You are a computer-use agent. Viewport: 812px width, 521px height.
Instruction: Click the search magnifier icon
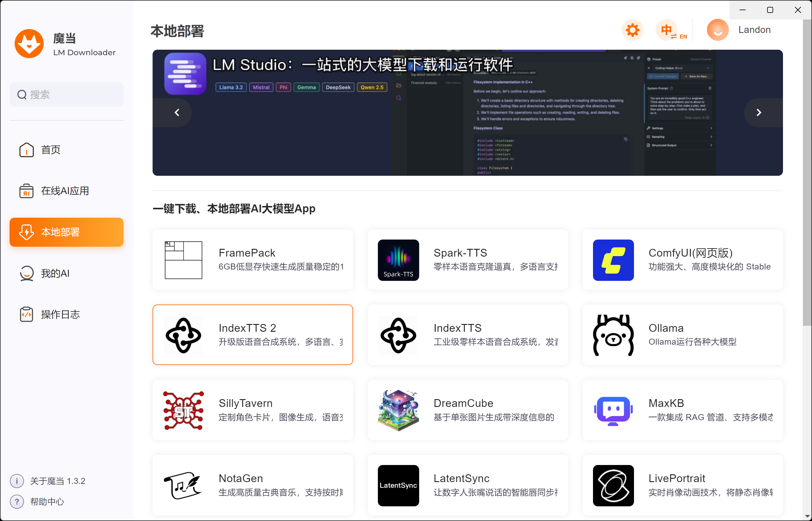click(x=22, y=94)
